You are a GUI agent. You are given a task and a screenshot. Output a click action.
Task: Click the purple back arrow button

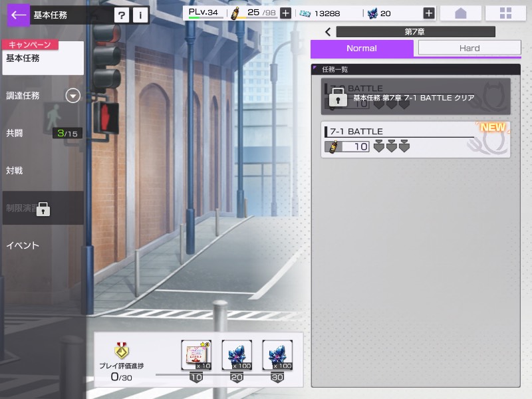click(x=19, y=15)
